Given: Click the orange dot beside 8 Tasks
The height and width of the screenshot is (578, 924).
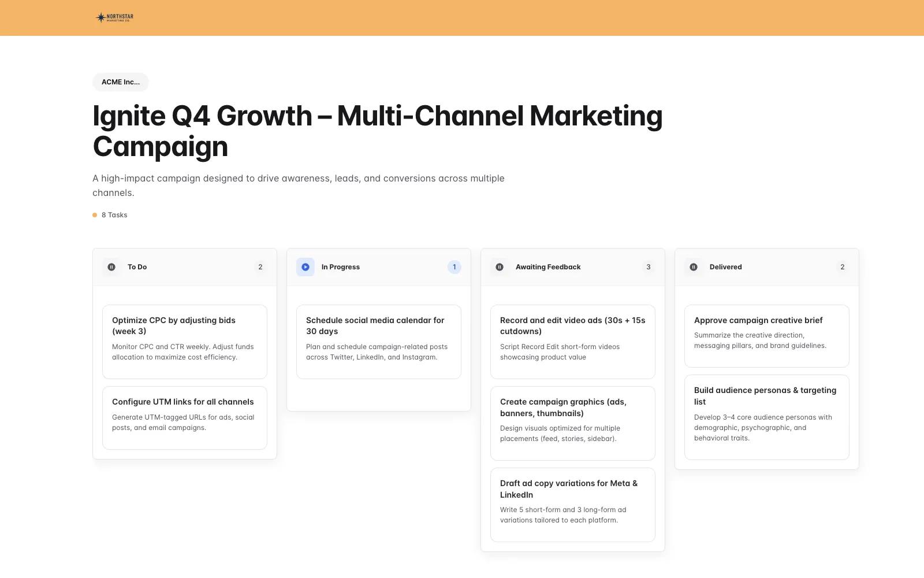Looking at the screenshot, I should [95, 215].
